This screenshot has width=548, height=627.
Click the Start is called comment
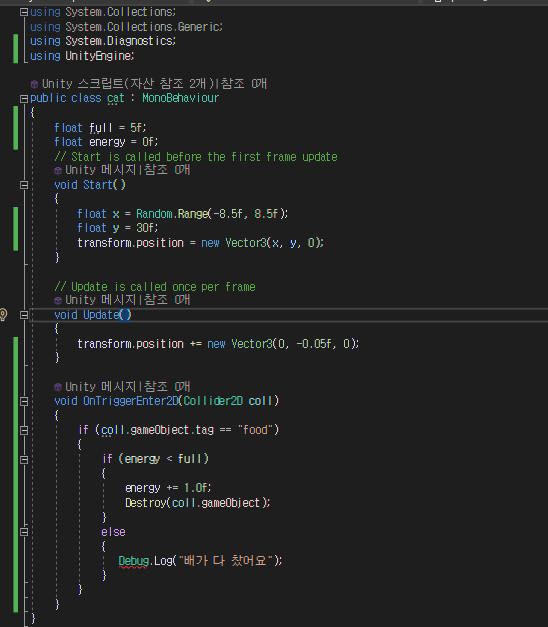(x=196, y=157)
